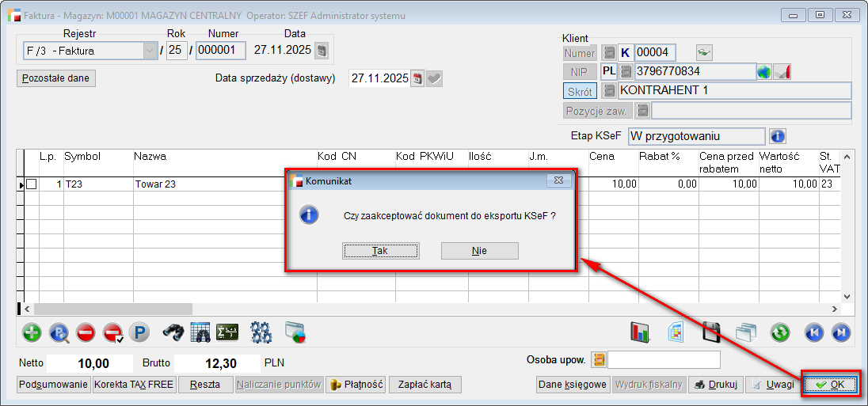Screen dimensions: 868x406
Task: Click the horizontal scrollbar right arrow in table
Action: (x=834, y=309)
